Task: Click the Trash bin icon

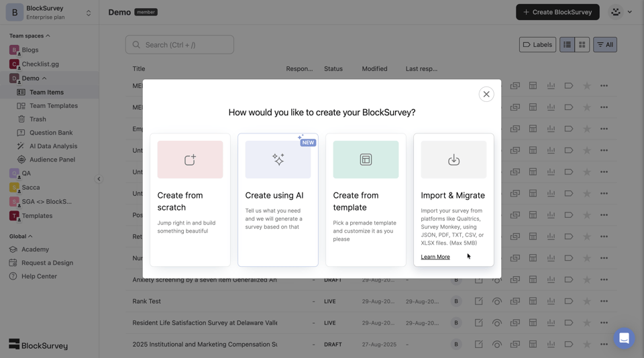Action: (x=21, y=119)
